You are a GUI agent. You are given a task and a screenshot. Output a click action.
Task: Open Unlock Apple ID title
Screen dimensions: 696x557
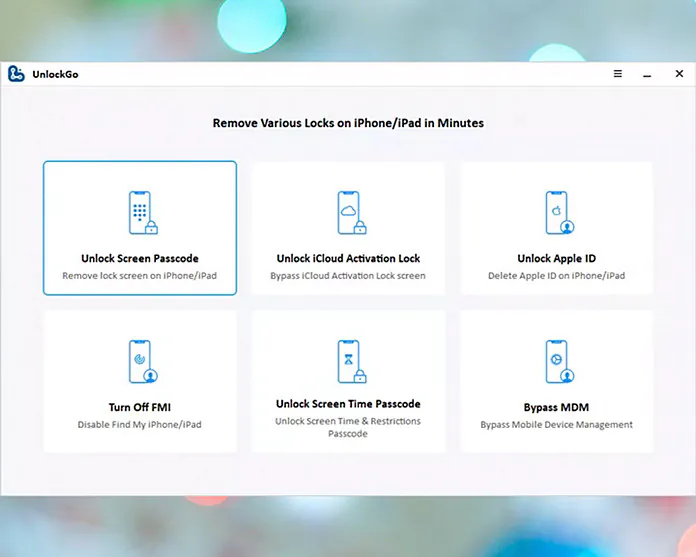pos(557,258)
